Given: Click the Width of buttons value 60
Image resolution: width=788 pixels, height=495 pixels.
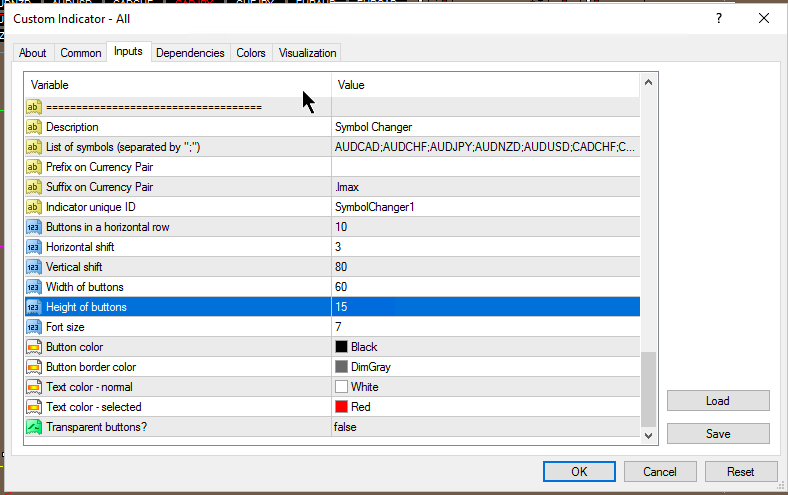Looking at the screenshot, I should (341, 287).
